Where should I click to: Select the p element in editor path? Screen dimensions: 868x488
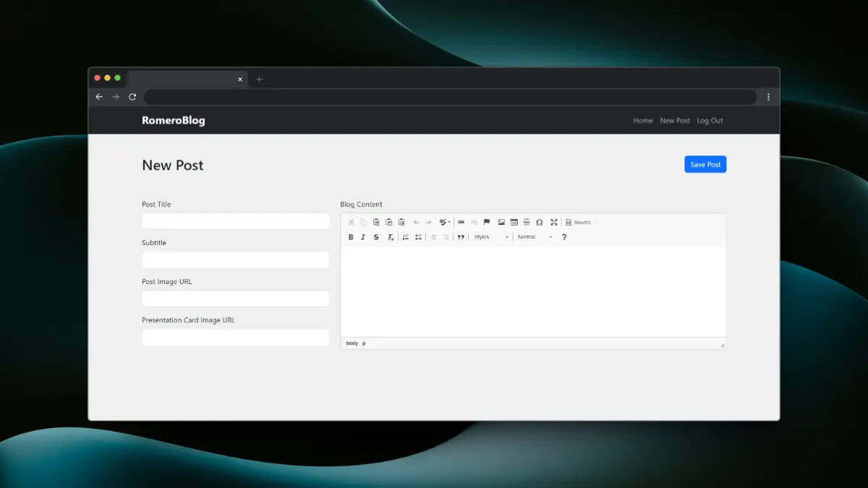[x=364, y=343]
